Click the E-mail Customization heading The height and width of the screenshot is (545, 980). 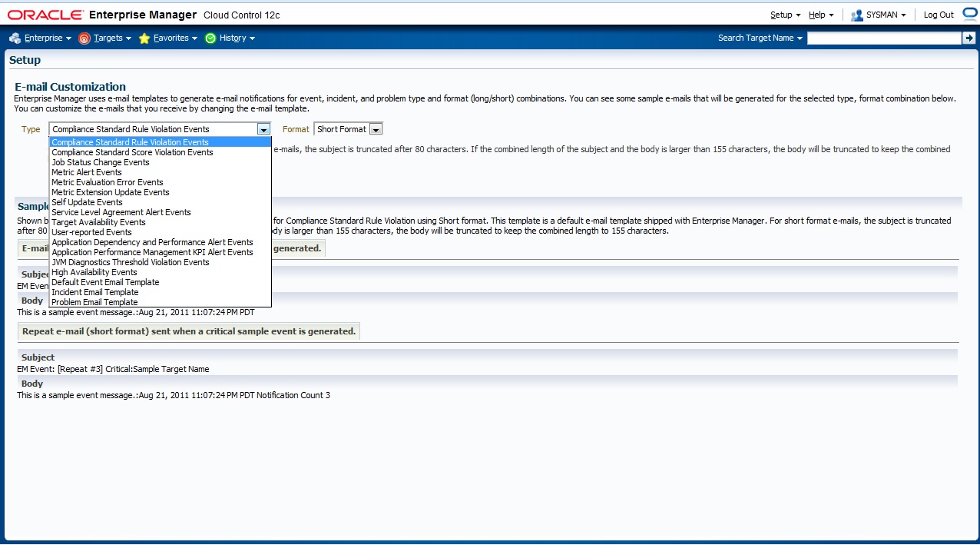click(71, 87)
